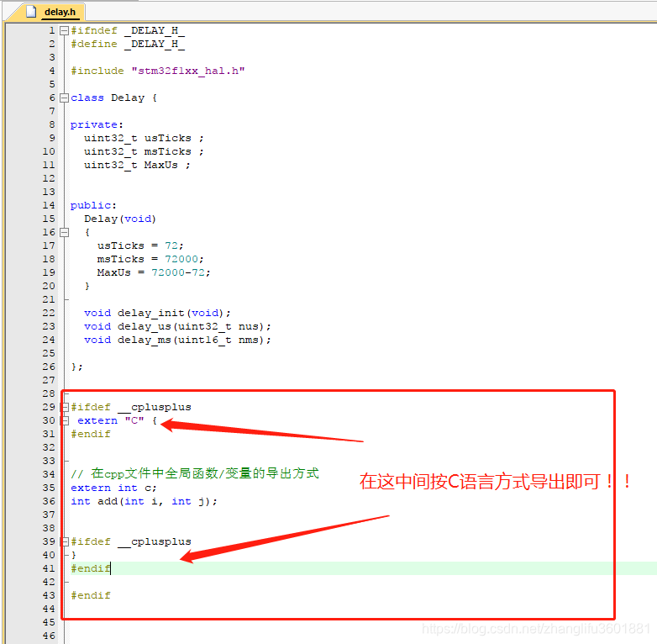The image size is (657, 644).
Task: Click the '};' class closing on line 26
Action: 76,367
